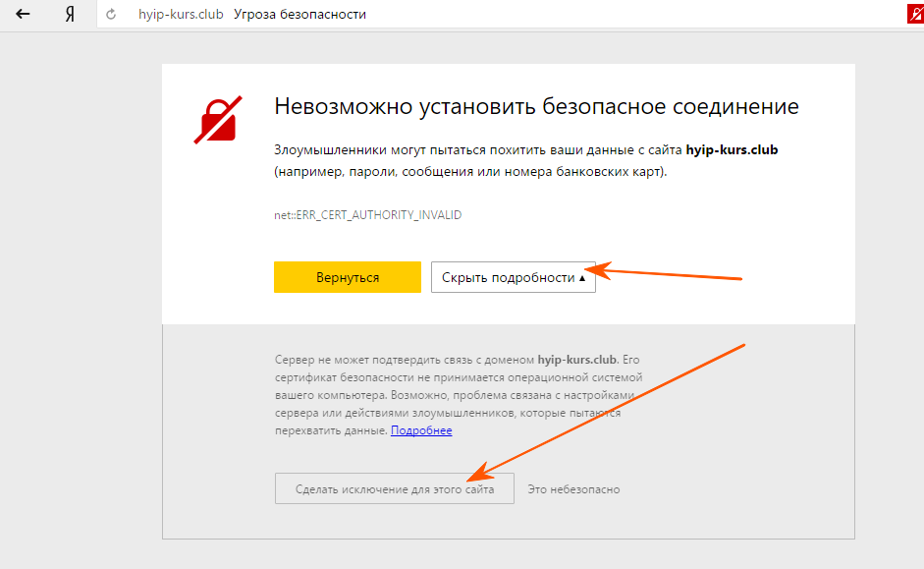The height and width of the screenshot is (569, 924).
Task: Reload the page with the refresh icon
Action: click(x=111, y=15)
